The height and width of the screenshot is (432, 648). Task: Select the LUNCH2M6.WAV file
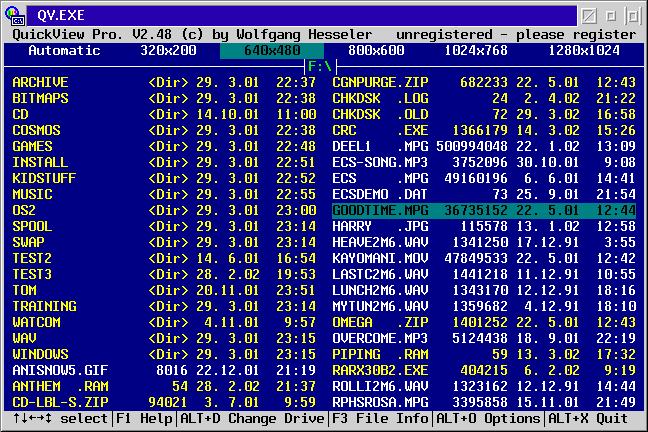pos(484,290)
